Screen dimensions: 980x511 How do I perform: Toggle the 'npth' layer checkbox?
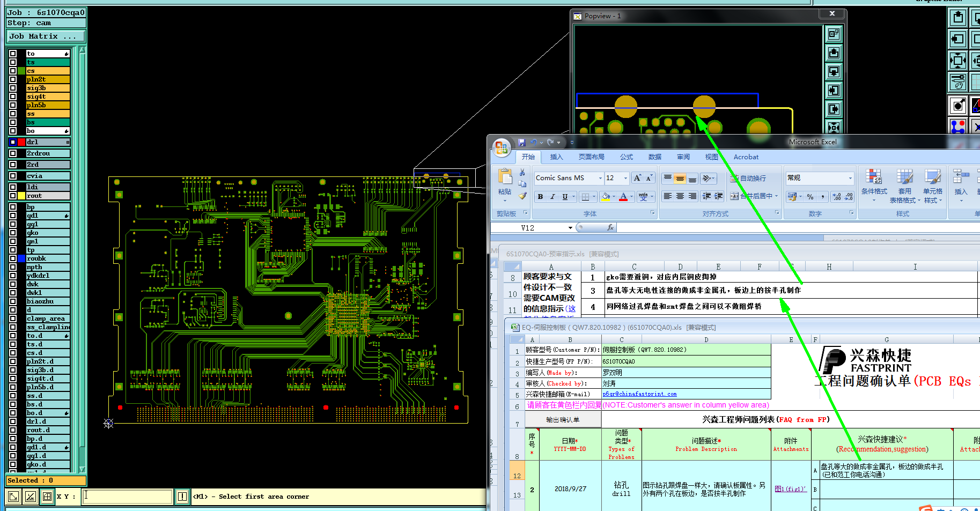tap(13, 267)
